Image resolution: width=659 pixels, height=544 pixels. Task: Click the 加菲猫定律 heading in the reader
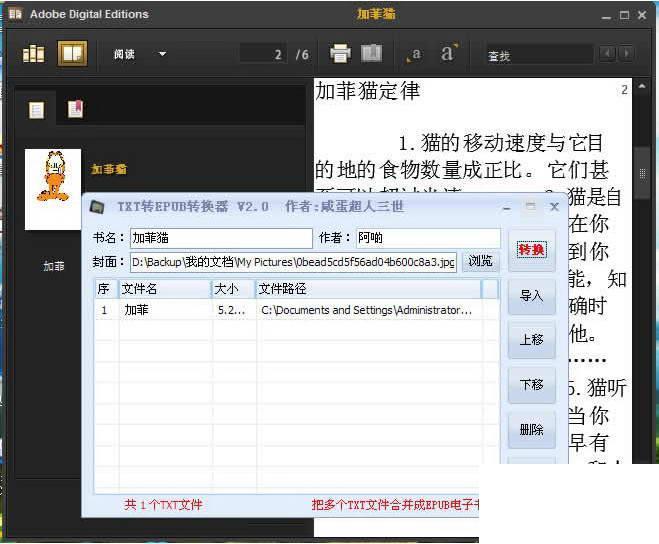(x=367, y=91)
